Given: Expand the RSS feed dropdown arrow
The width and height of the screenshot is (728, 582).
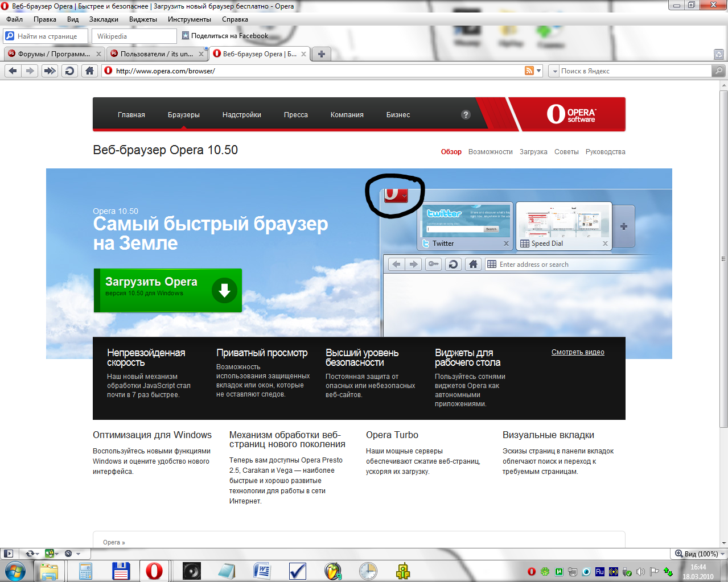Looking at the screenshot, I should (x=538, y=71).
